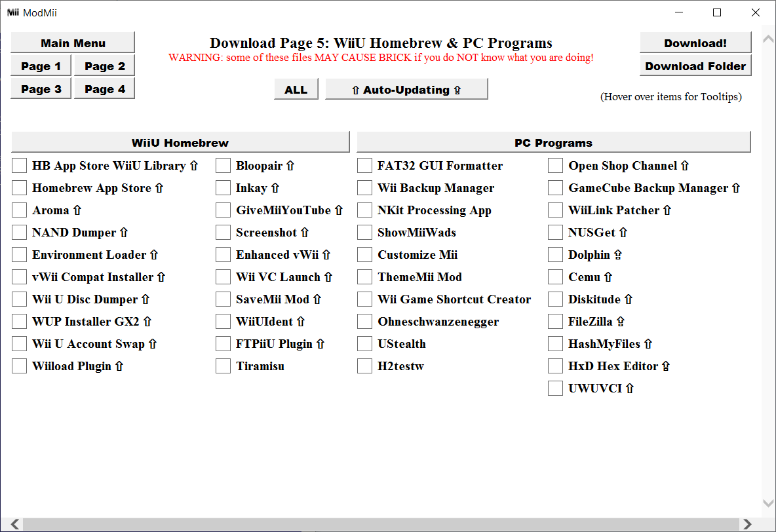Enable ShowMiiWads checkbox
Viewport: 776px width, 532px height.
365,233
